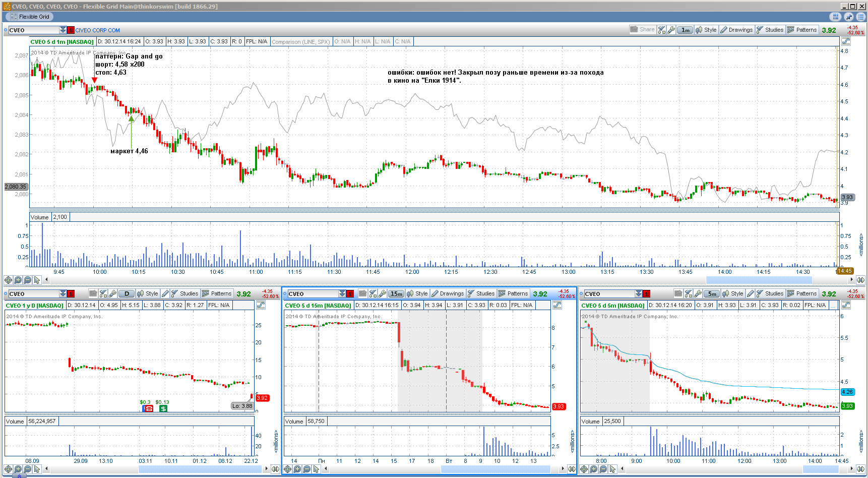868x478 pixels.
Task: Open Drawings menu in 15m chart toolbar
Action: pyautogui.click(x=448, y=293)
